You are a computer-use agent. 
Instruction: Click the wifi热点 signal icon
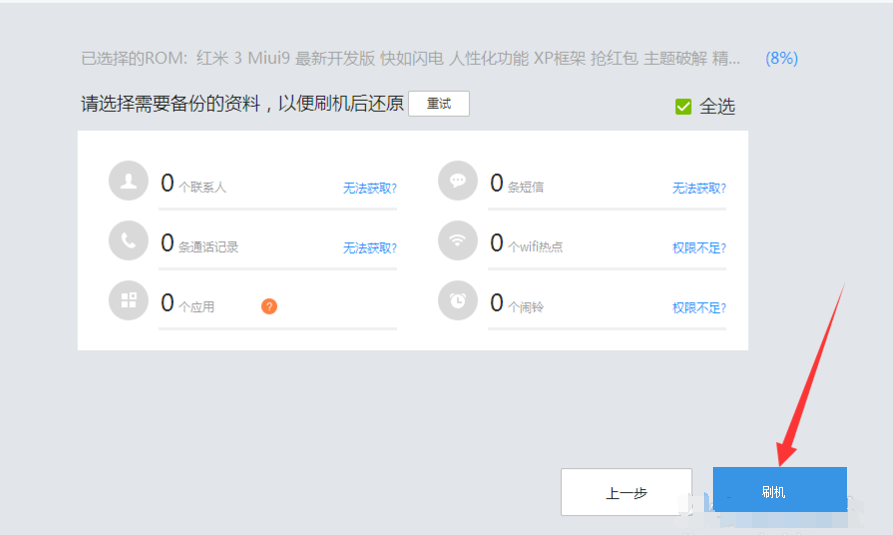[458, 241]
